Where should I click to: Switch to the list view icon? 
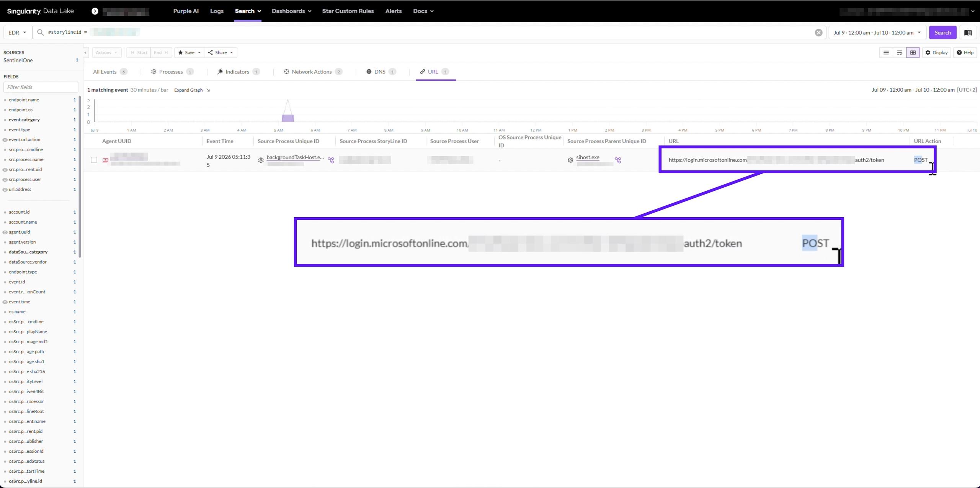[x=886, y=52]
